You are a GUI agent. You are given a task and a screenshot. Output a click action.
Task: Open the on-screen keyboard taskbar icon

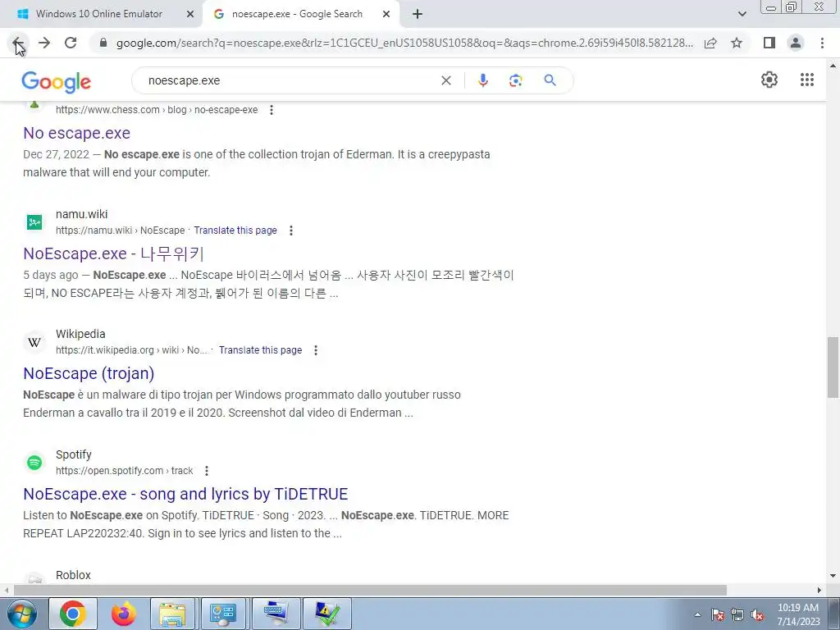tap(276, 614)
